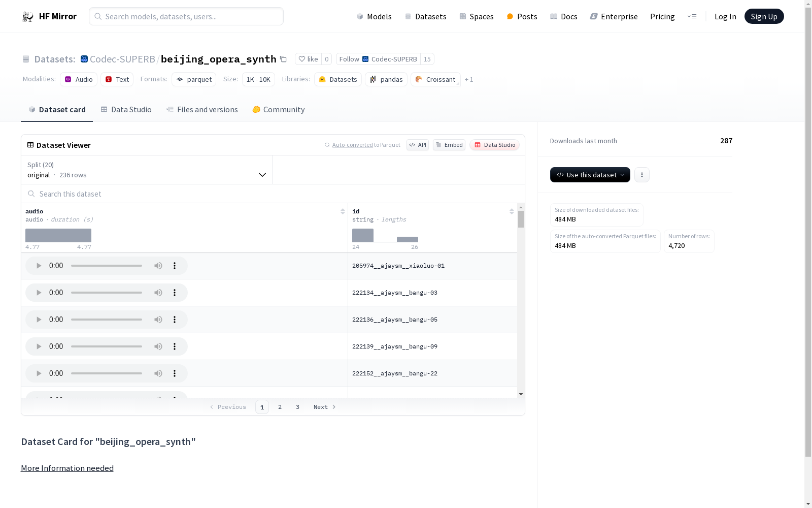
Task: Switch to Data Studio tab
Action: click(x=126, y=110)
